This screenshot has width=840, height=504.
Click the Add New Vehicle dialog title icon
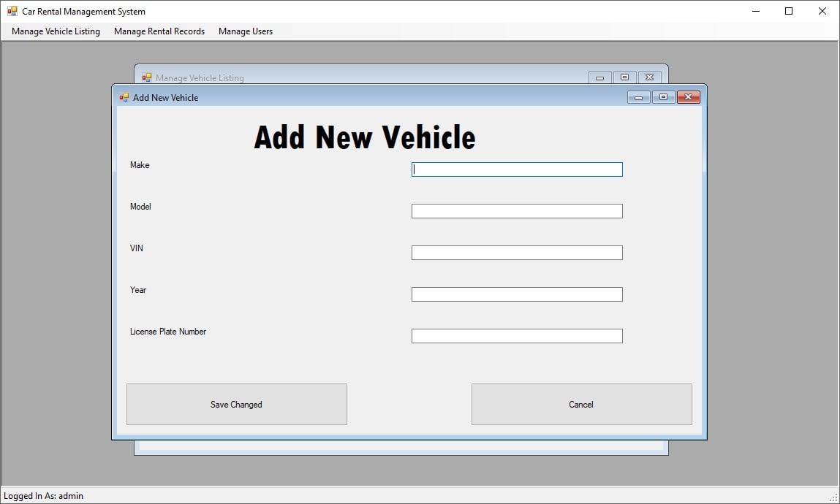[124, 97]
